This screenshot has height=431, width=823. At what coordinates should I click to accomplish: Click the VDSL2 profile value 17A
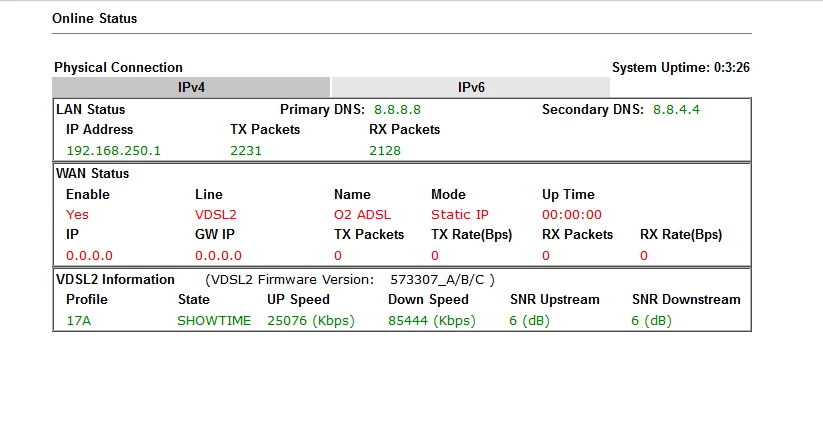tap(79, 321)
